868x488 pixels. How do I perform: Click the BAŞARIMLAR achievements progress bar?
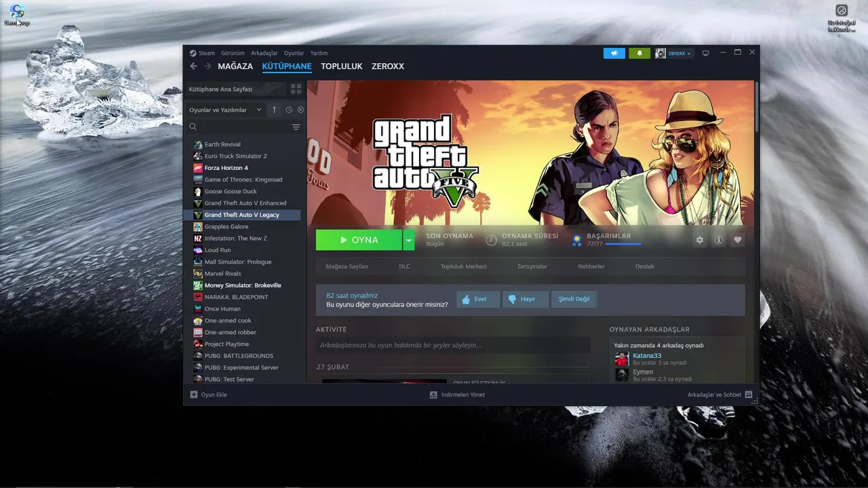click(x=623, y=244)
